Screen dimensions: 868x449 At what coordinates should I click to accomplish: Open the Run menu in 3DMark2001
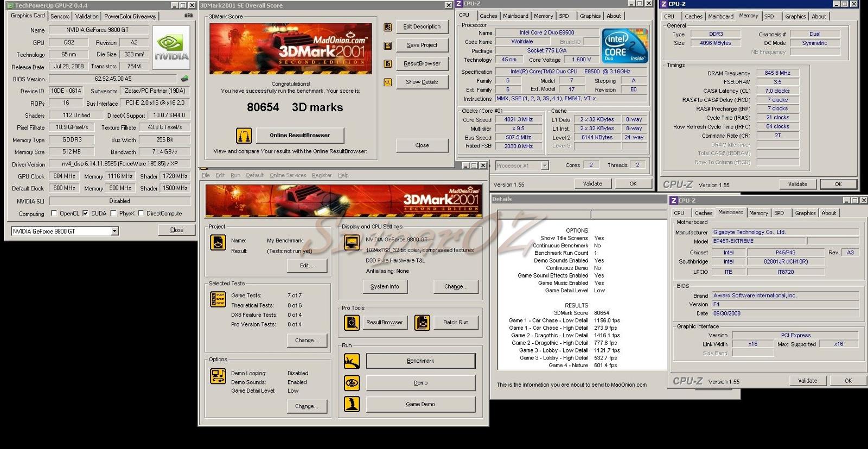click(x=235, y=175)
